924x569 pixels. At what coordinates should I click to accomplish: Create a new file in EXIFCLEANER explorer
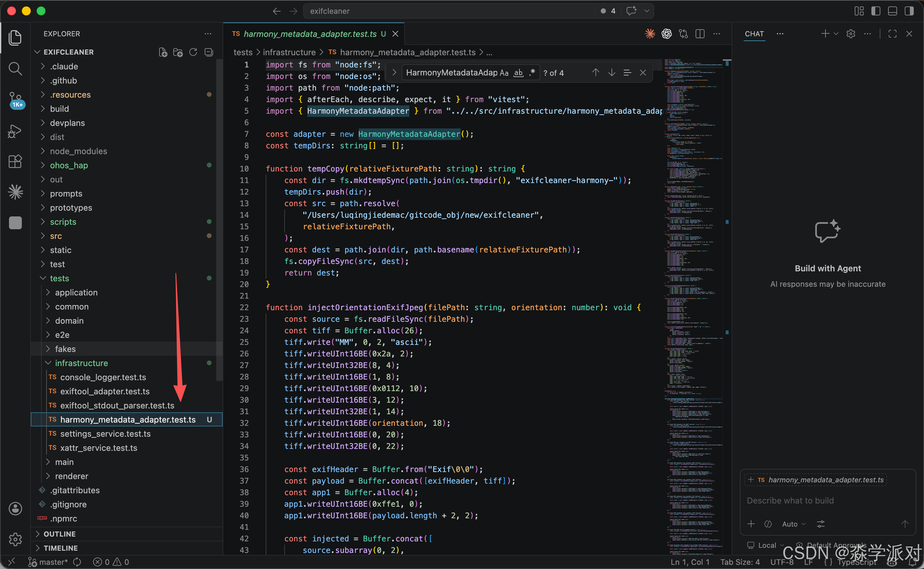(x=163, y=52)
